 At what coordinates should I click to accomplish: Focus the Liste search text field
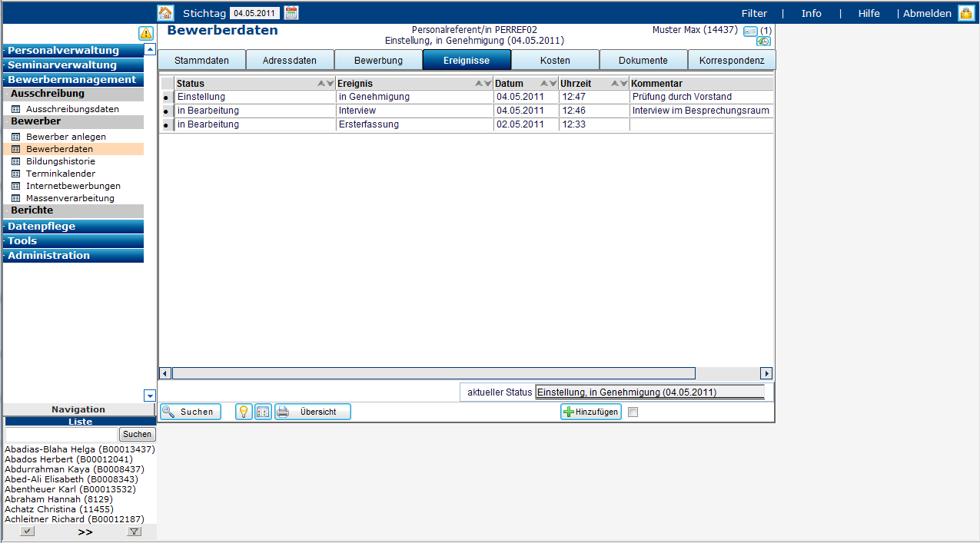tap(61, 435)
